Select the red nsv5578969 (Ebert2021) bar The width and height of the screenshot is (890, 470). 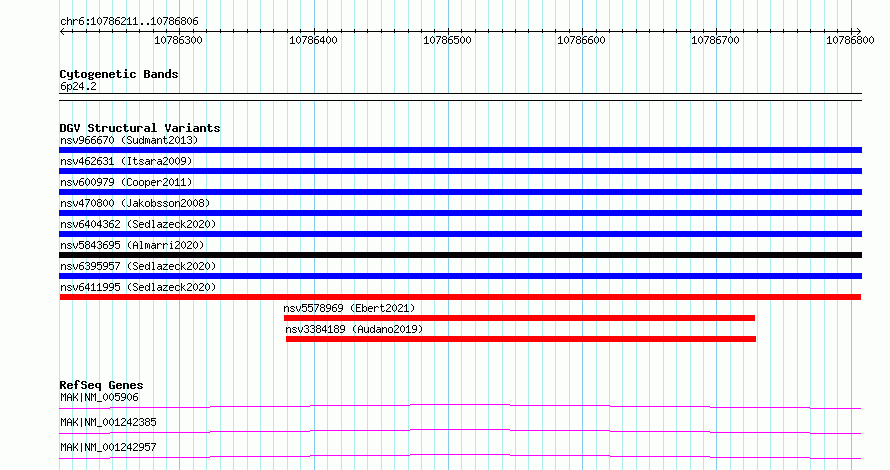click(519, 318)
